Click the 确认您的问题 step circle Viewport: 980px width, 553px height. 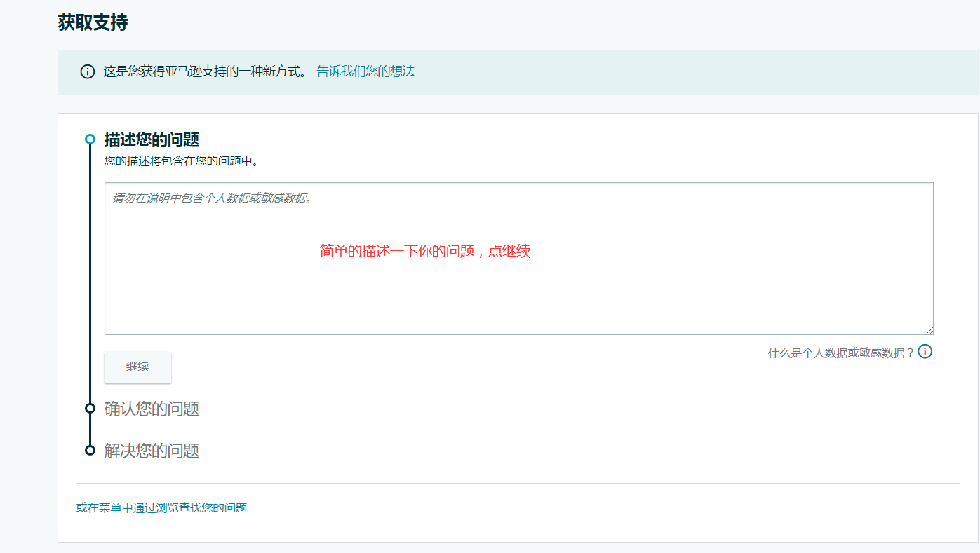click(x=90, y=409)
